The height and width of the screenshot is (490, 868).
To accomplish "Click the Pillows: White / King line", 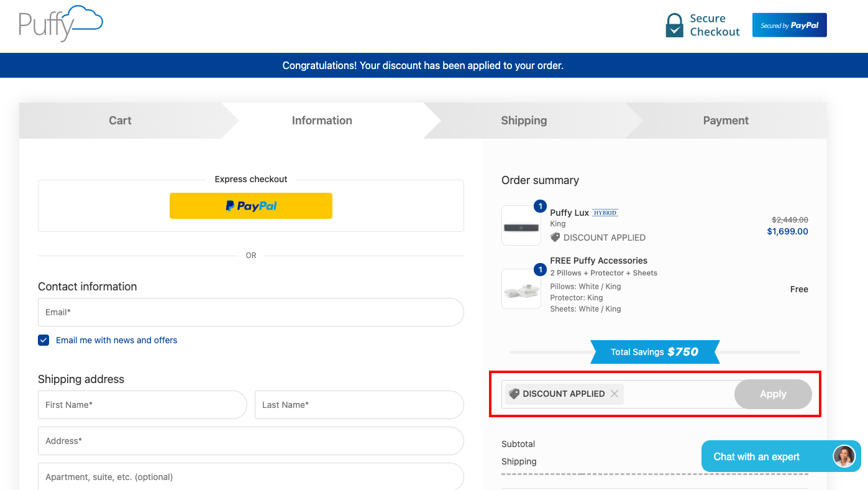I will 586,287.
